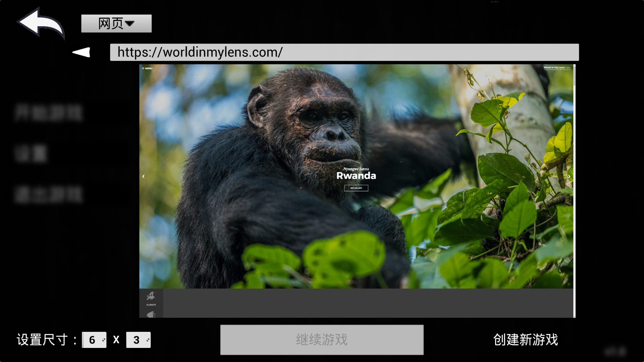Click 创建新游戏 to create new game

tap(525, 340)
